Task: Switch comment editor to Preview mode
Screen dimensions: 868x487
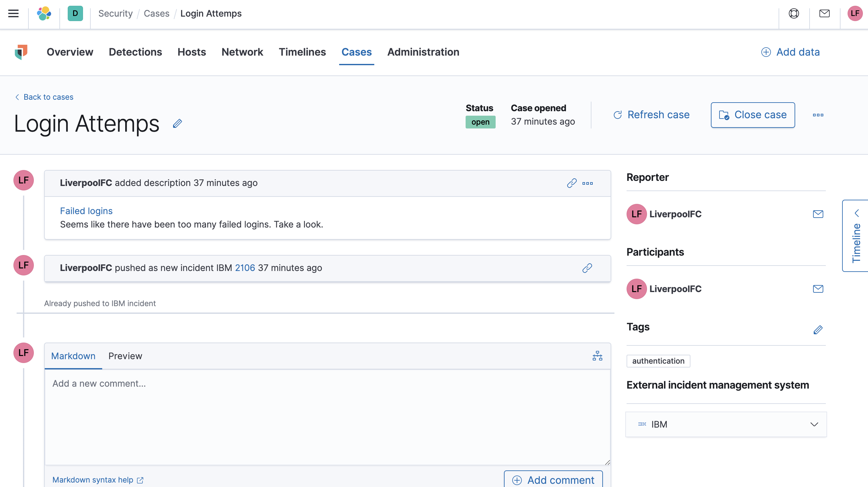Action: [x=125, y=356]
